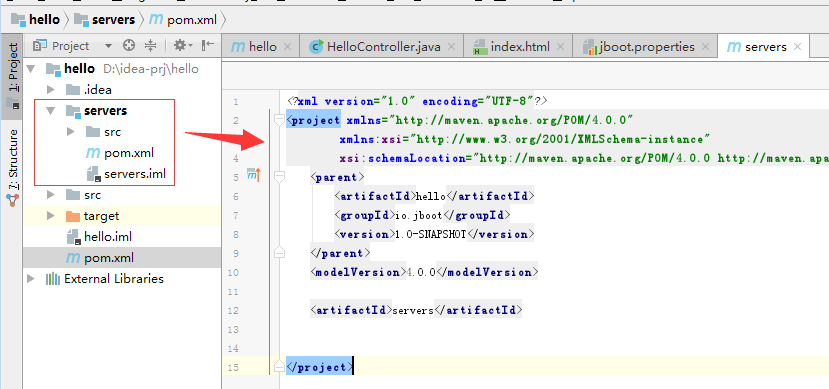829x389 pixels.
Task: Click the Maven icon on the servers tab
Action: coord(734,47)
